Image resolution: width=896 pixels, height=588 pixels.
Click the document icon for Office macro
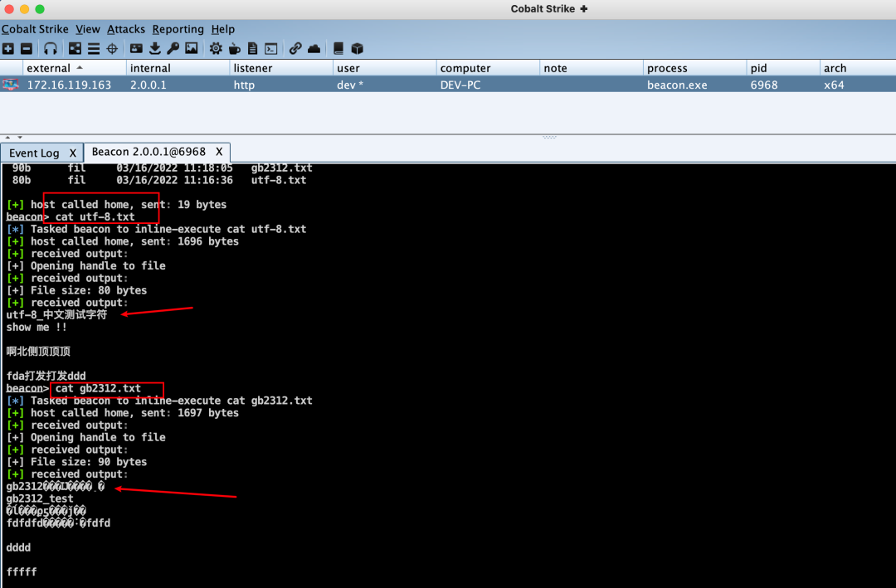point(252,49)
